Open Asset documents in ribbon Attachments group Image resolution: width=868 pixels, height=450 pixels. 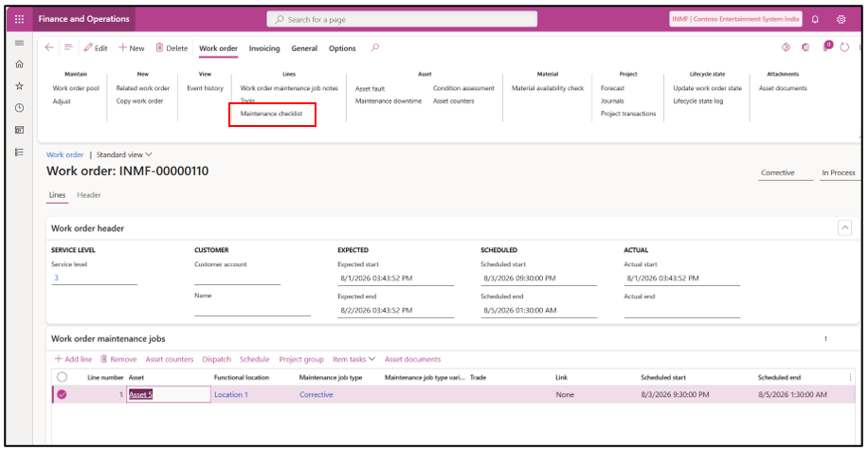coord(783,88)
